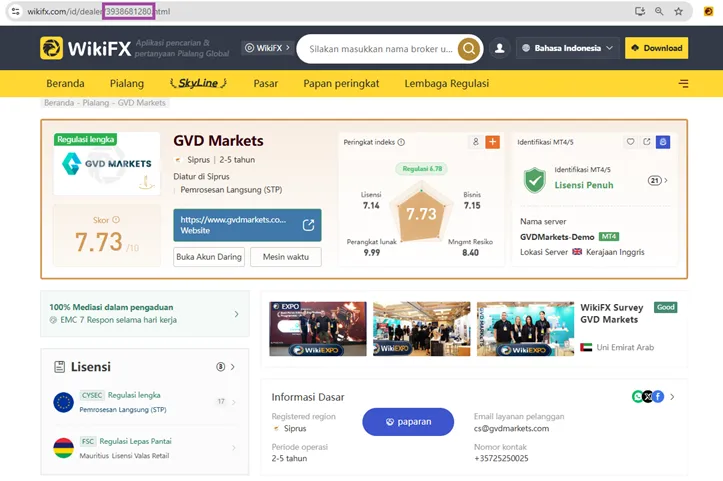
Task: Click the Regulasi lengka green badge
Action: pyautogui.click(x=86, y=139)
